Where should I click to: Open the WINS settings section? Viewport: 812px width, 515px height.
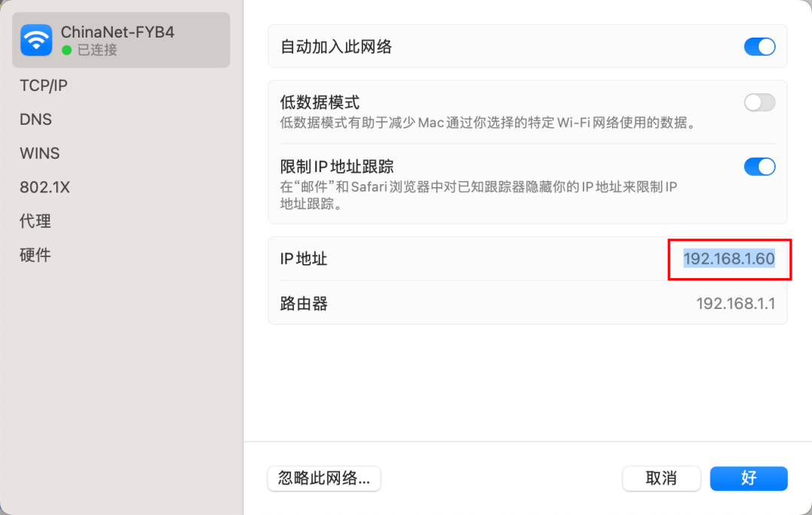pyautogui.click(x=39, y=153)
